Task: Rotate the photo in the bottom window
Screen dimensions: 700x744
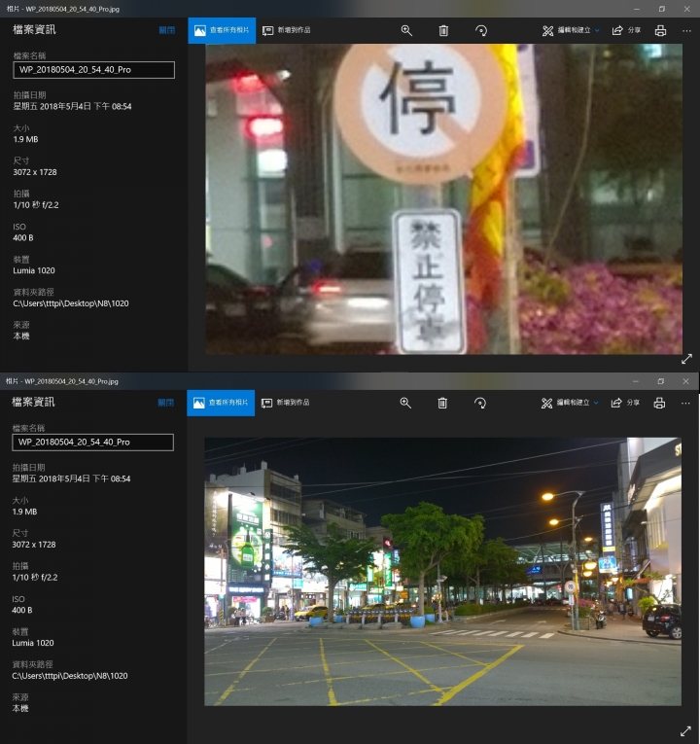Action: coord(480,403)
